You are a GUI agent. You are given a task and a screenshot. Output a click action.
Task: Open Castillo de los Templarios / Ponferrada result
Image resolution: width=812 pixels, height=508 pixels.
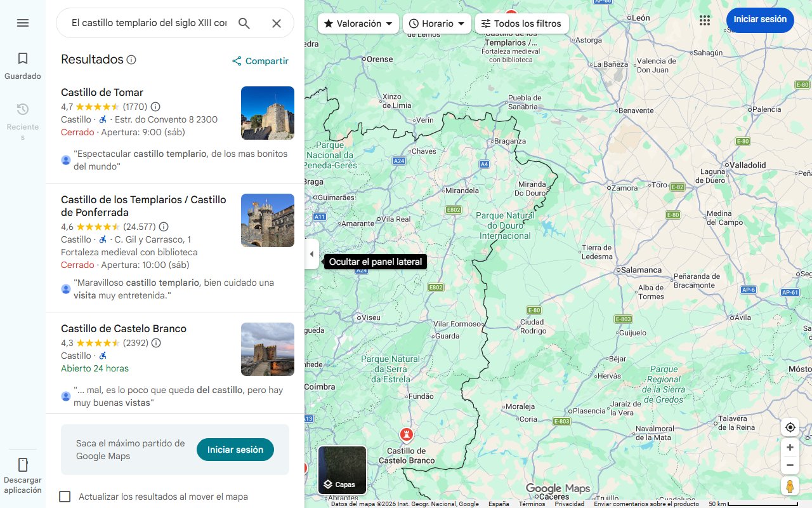click(x=143, y=206)
